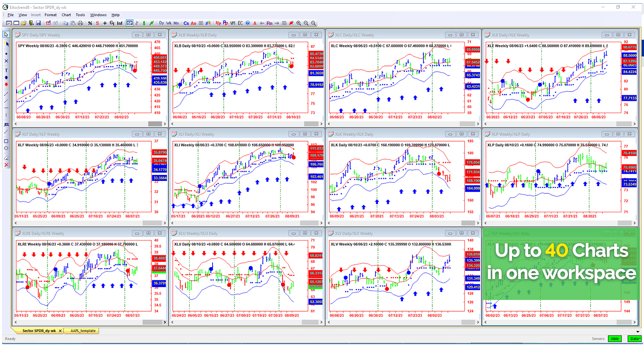Image resolution: width=644 pixels, height=345 pixels.
Task: Step back with the left arrow icon
Action: tap(262, 23)
